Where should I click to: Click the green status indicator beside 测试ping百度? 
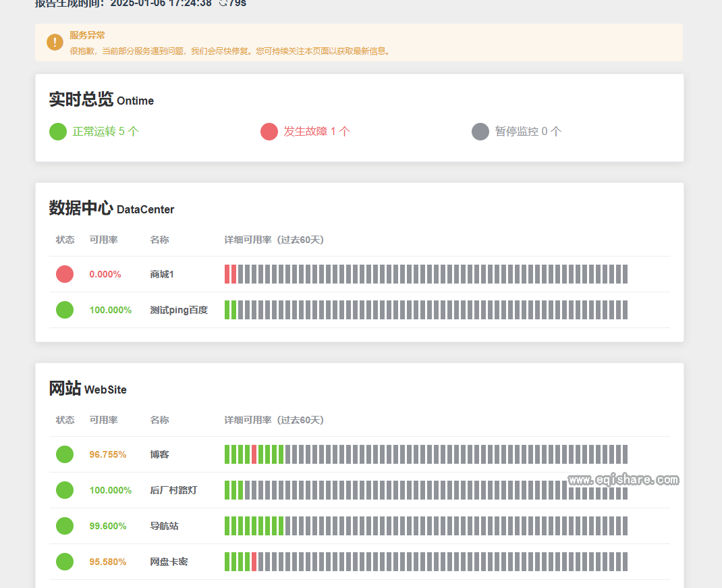(64, 310)
